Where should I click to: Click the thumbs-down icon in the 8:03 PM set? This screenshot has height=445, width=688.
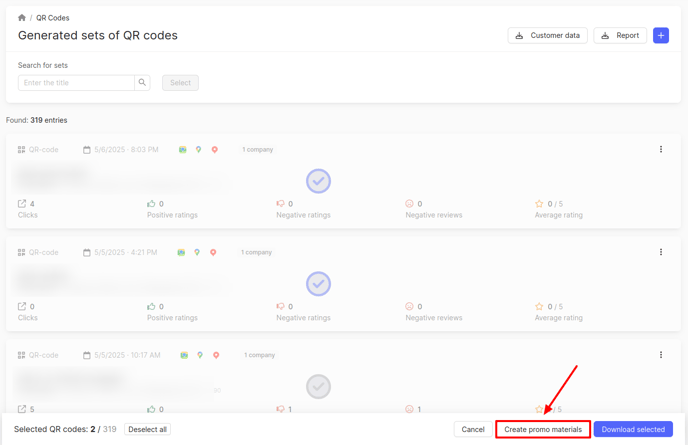pyautogui.click(x=280, y=203)
